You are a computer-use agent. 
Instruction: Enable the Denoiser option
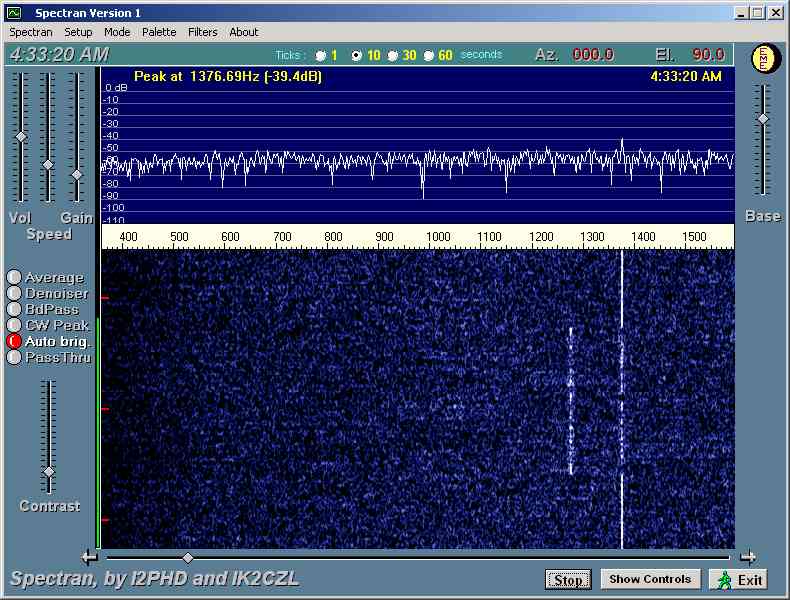(x=14, y=294)
